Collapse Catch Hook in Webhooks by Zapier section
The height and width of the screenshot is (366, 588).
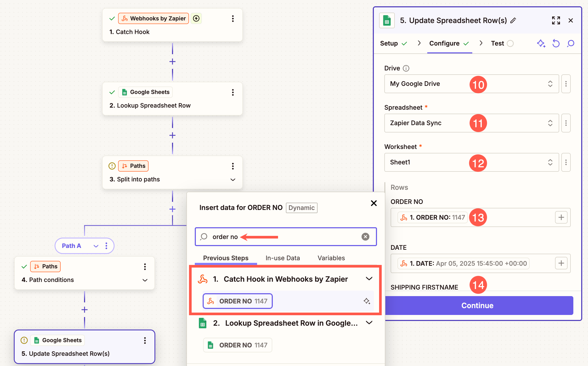point(369,279)
